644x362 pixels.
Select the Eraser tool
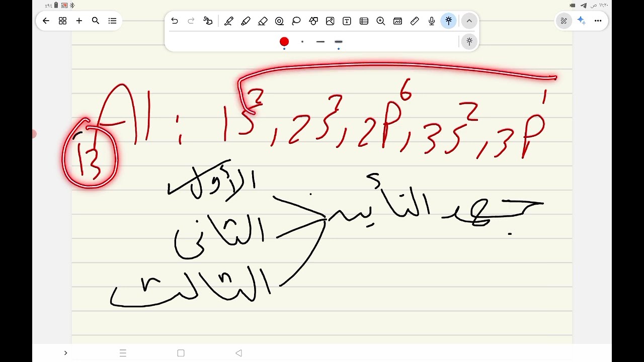pyautogui.click(x=263, y=21)
